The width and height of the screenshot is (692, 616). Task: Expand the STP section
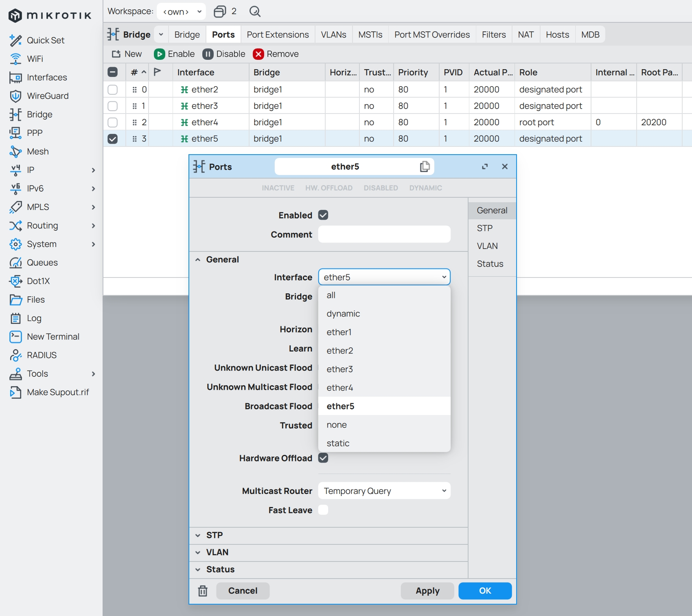pyautogui.click(x=328, y=535)
